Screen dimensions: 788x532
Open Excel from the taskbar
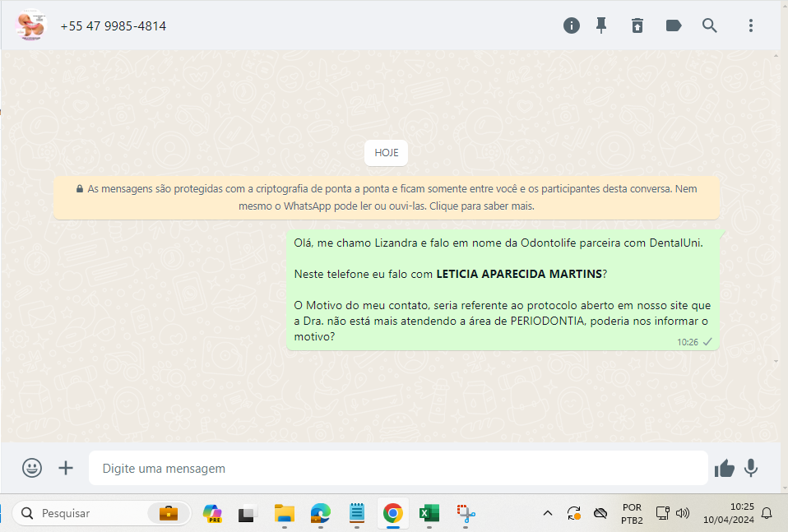429,513
